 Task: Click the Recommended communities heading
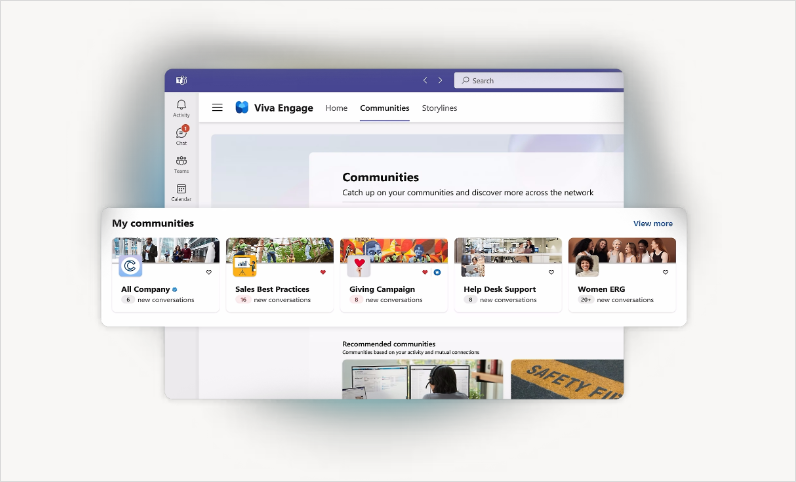389,344
